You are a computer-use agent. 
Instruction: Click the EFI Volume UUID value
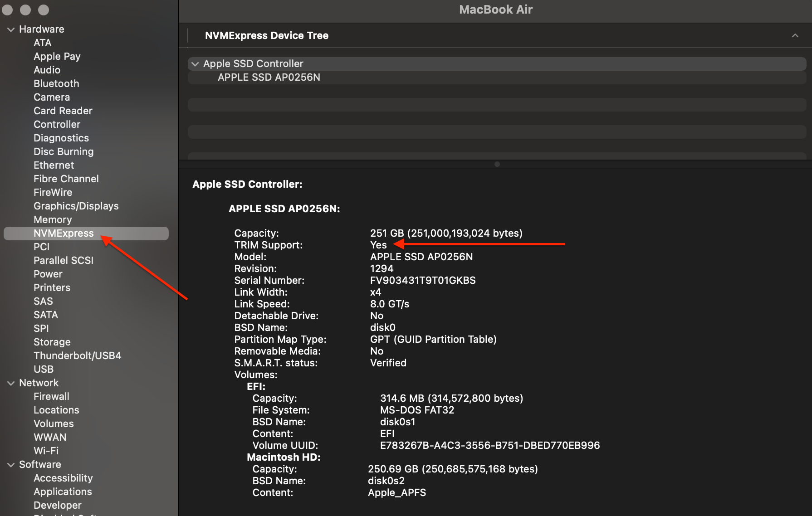click(490, 445)
